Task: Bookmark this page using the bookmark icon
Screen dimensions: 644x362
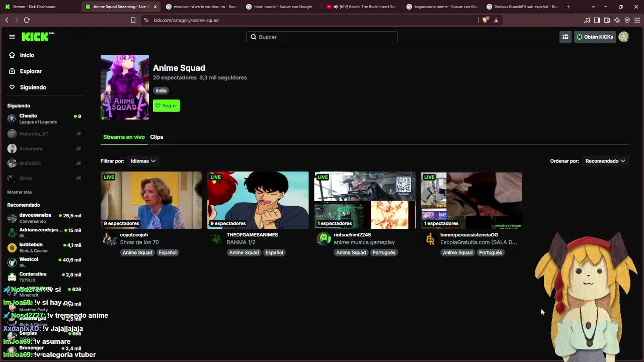Action: pos(133,20)
